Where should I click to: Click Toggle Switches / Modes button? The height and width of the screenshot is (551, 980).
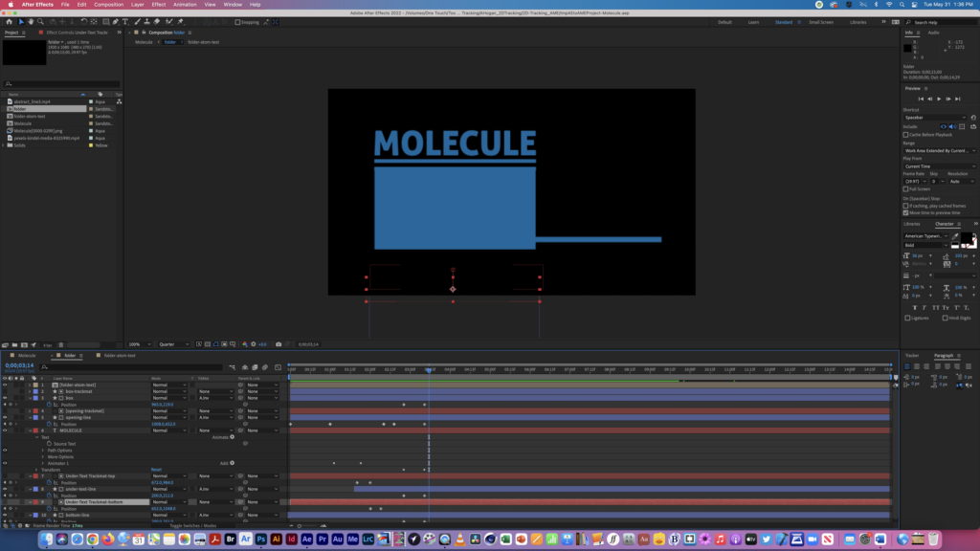click(x=193, y=526)
